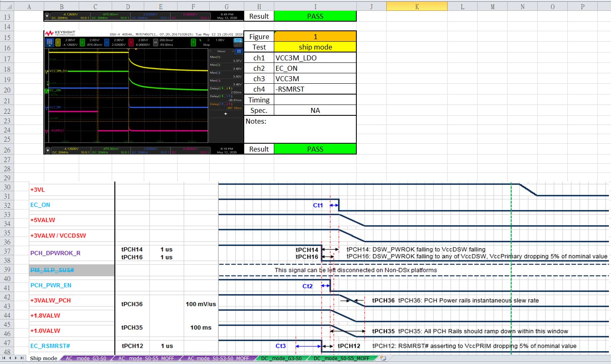Click the '+5VALW' signal label
611x364 pixels.
tap(43, 220)
